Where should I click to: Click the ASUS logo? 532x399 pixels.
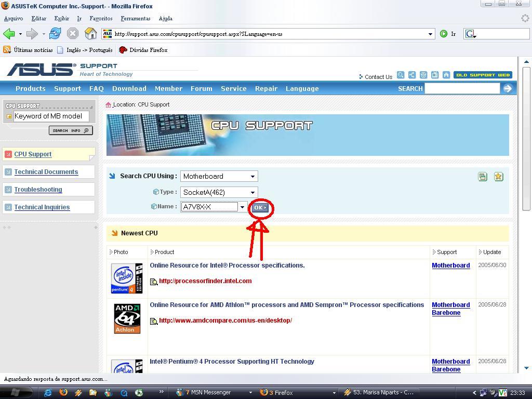click(41, 70)
